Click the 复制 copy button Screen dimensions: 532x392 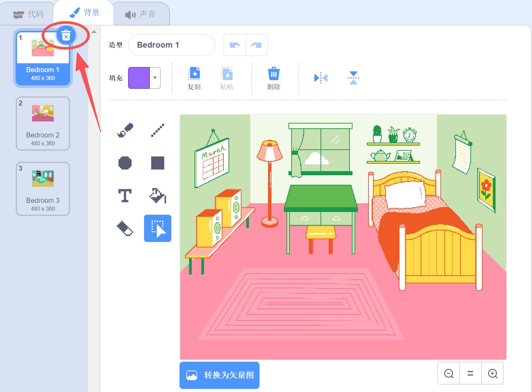click(x=194, y=78)
